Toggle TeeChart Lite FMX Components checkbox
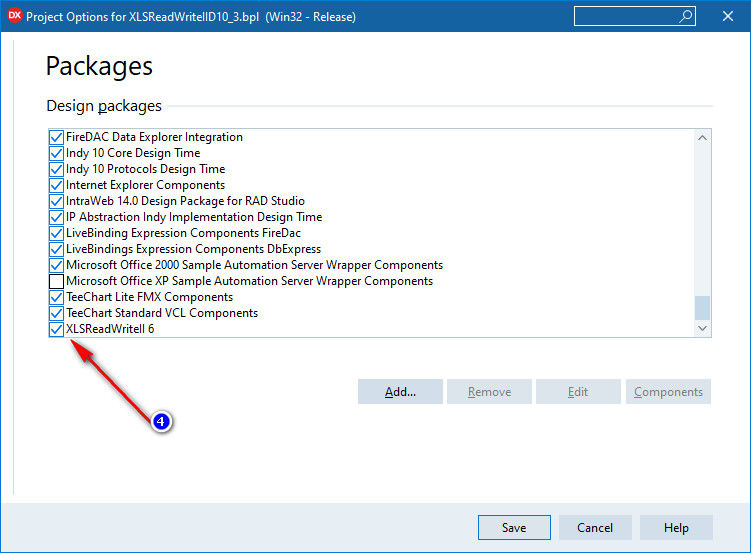 click(56, 297)
